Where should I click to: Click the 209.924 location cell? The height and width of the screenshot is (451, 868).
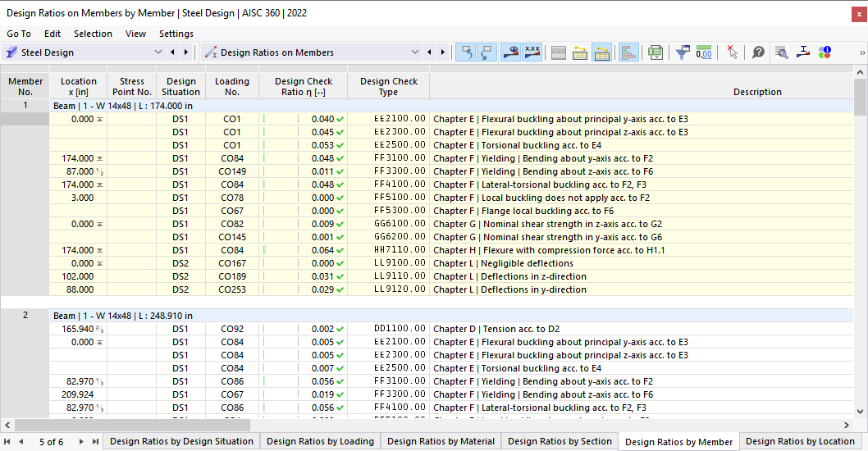(x=78, y=394)
